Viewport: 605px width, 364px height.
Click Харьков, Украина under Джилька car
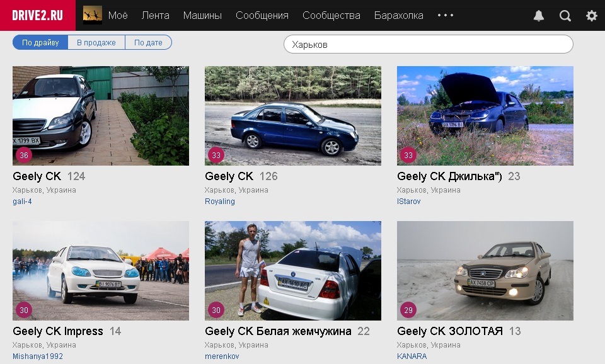pyautogui.click(x=429, y=190)
